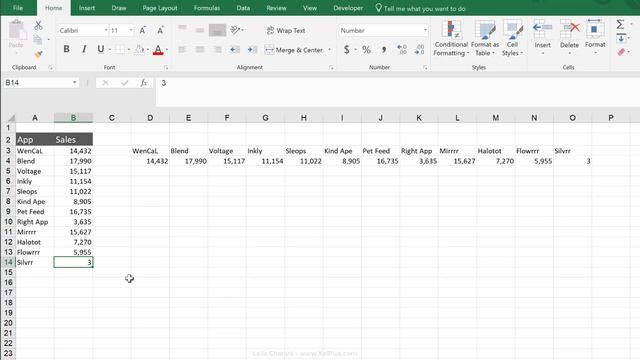Decrease indent icon
The image size is (640, 360).
coord(235,50)
